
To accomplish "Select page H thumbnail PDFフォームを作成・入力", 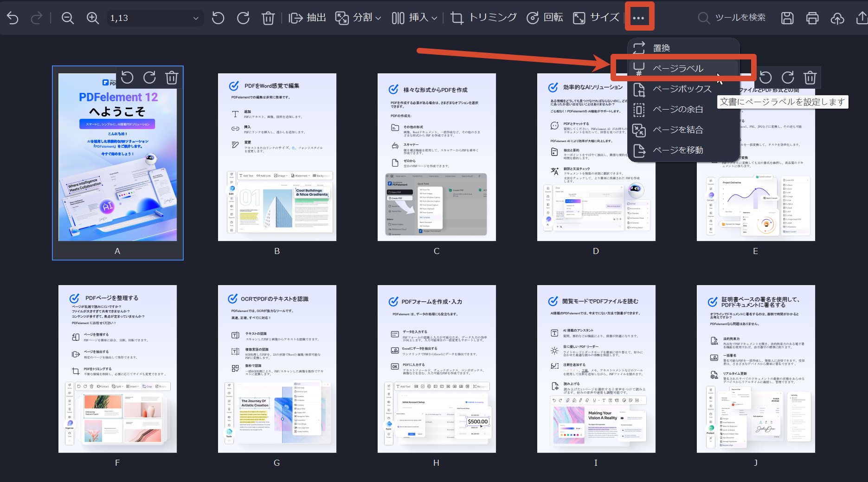I will pos(437,369).
